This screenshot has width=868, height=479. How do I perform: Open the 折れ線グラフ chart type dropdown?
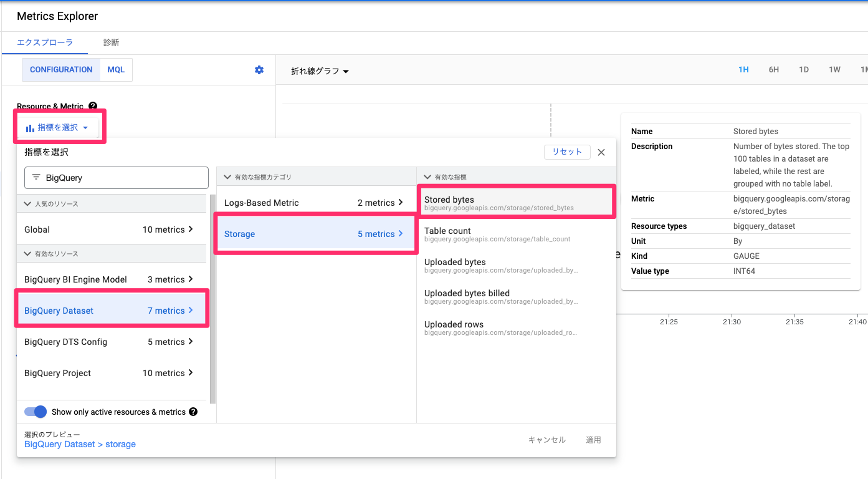(x=320, y=71)
